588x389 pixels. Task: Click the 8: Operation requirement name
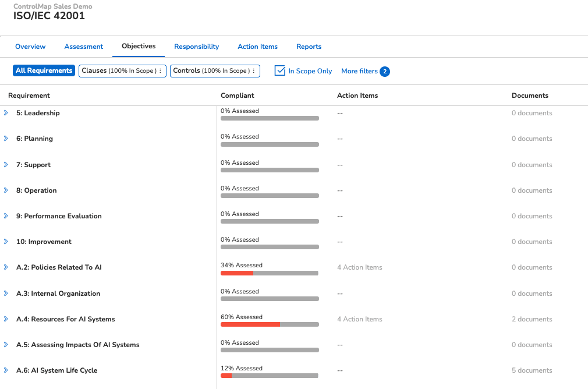(x=36, y=190)
